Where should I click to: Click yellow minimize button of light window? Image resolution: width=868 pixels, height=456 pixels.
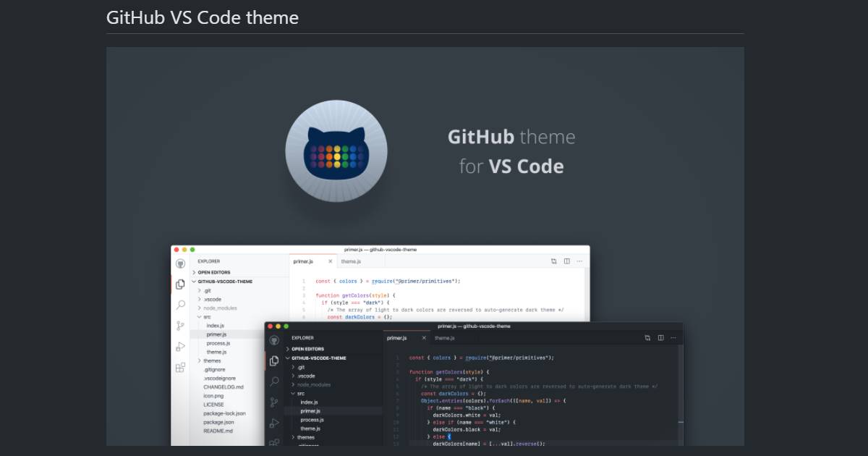click(x=184, y=250)
